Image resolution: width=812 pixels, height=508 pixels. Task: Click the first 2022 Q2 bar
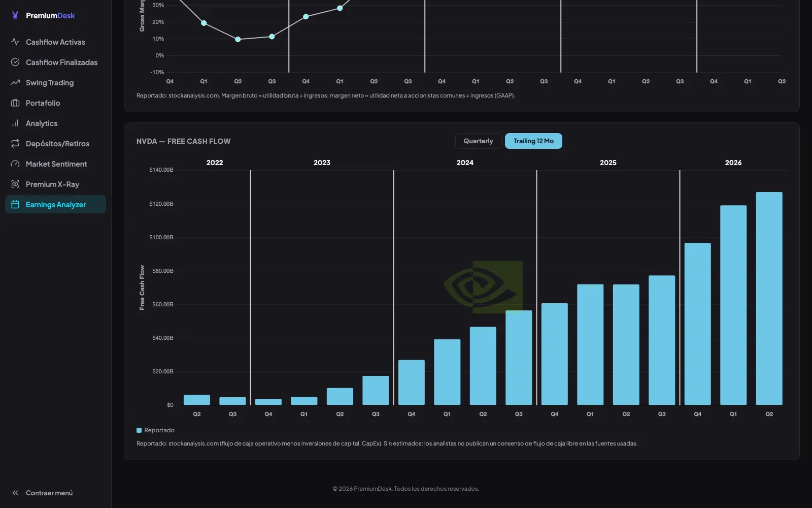(x=197, y=400)
